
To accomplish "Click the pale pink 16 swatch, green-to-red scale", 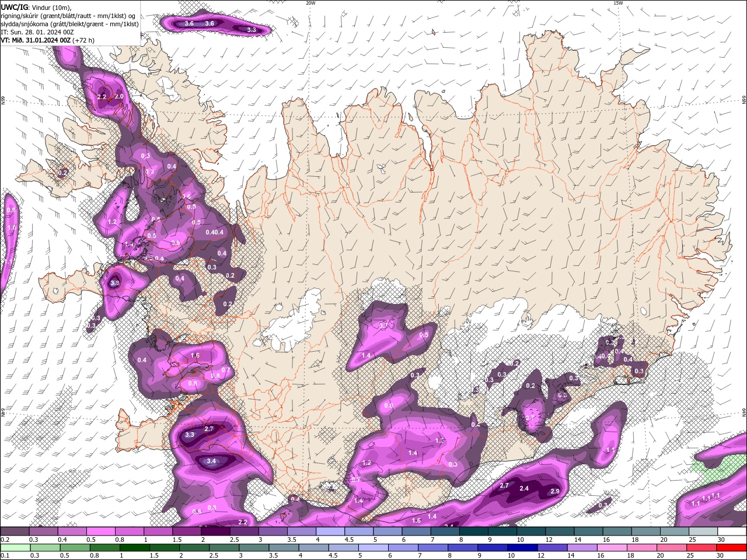I will 612,548.
